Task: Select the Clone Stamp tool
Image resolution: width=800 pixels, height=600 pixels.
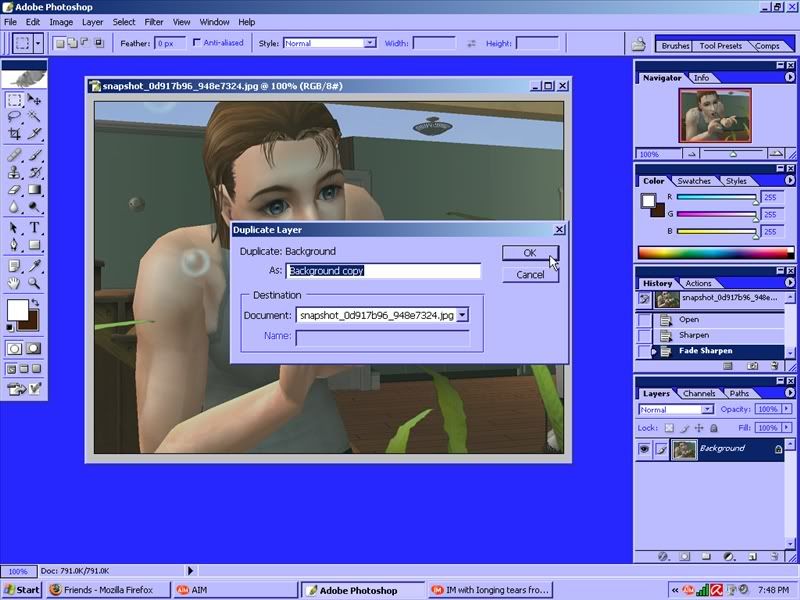Action: tap(14, 172)
